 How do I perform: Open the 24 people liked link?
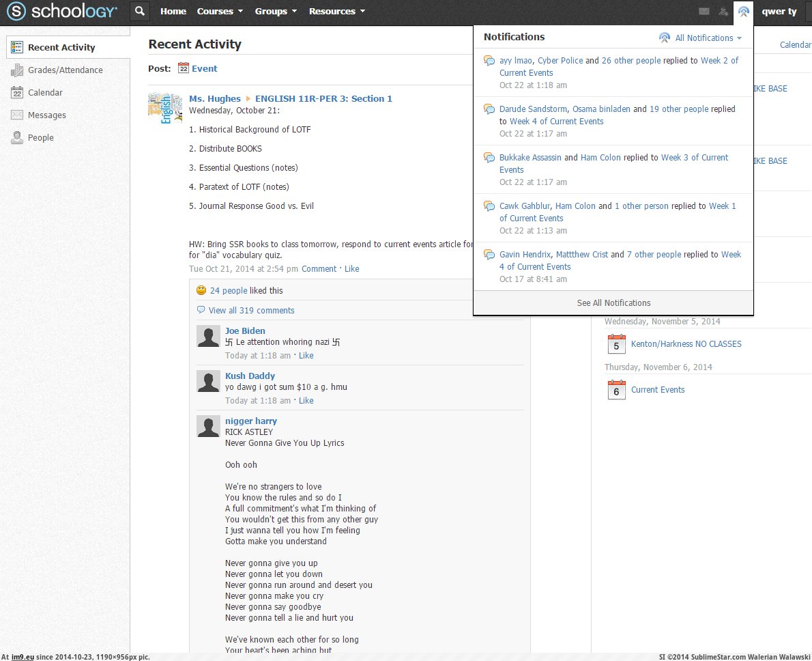click(229, 290)
